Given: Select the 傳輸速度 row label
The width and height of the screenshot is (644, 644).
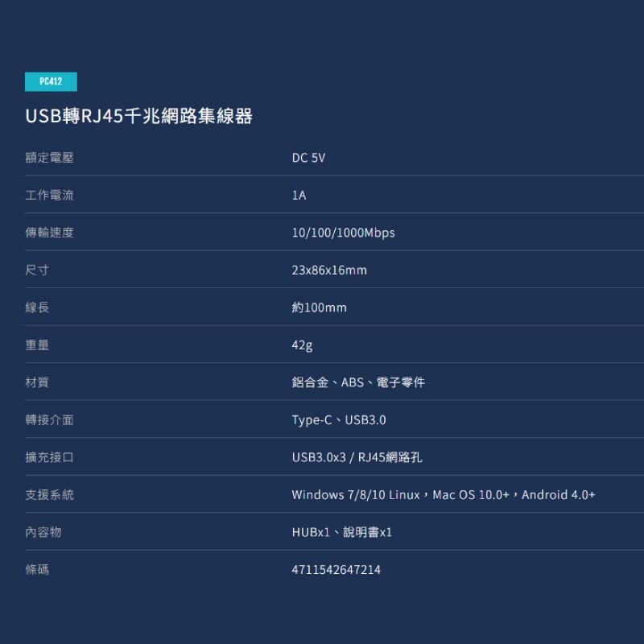Looking at the screenshot, I should click(x=49, y=233).
